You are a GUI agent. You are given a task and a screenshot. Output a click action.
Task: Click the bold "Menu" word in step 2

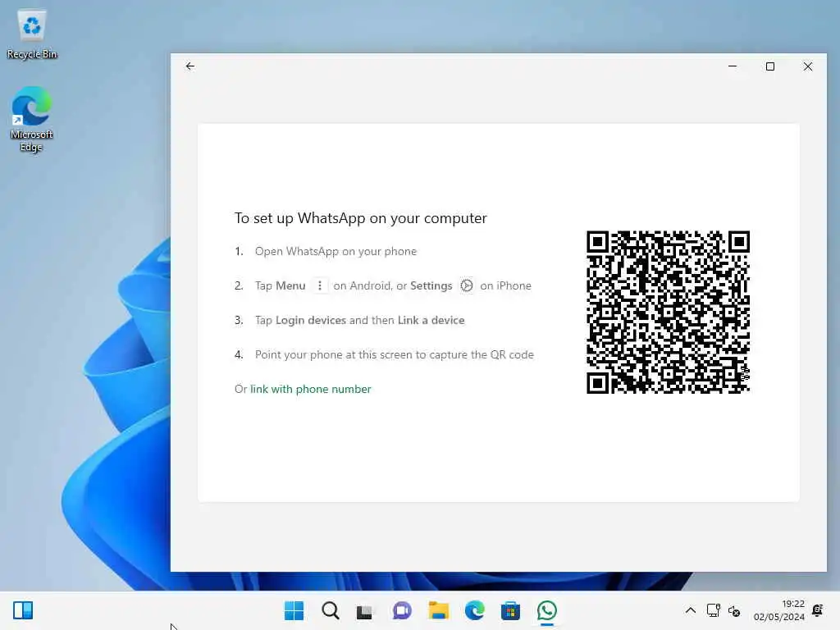pyautogui.click(x=291, y=285)
